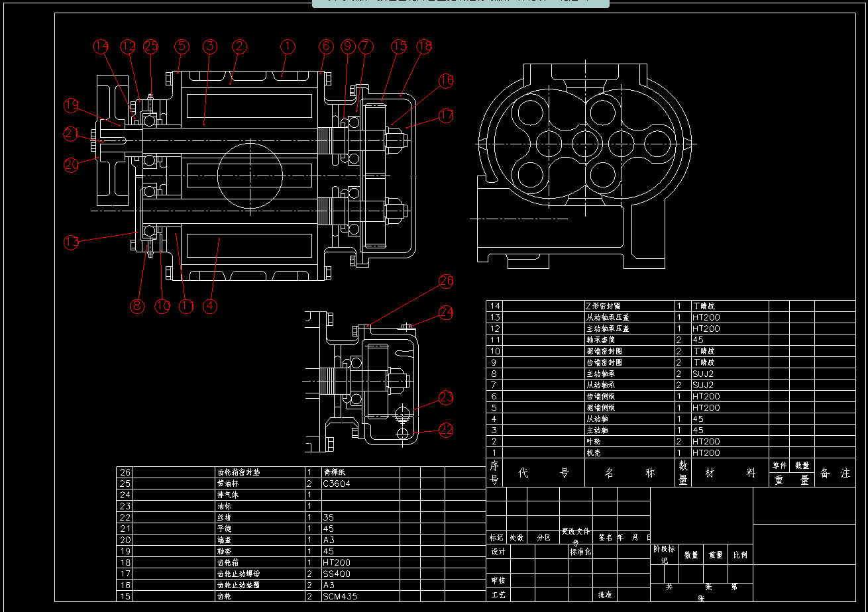The width and height of the screenshot is (868, 612).
Task: Select the '比例' title block cell
Action: 739,555
